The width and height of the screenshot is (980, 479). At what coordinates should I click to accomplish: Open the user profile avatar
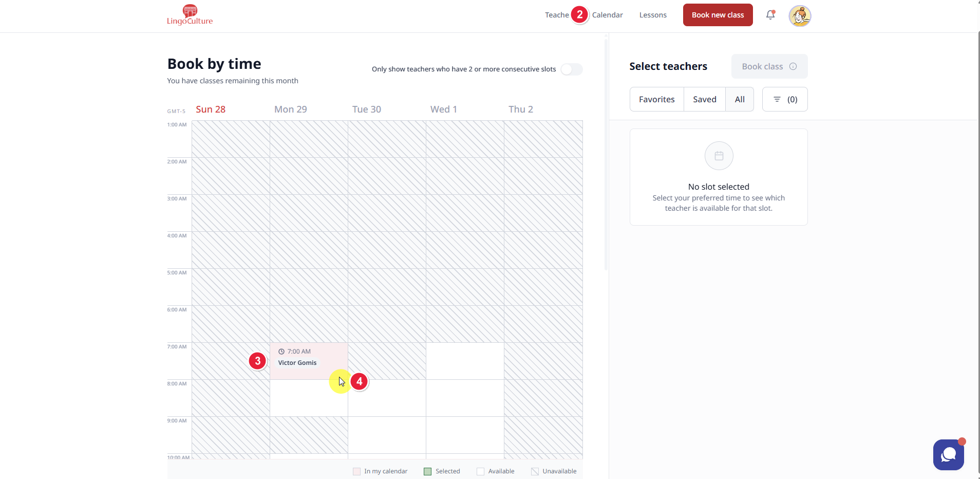tap(800, 16)
